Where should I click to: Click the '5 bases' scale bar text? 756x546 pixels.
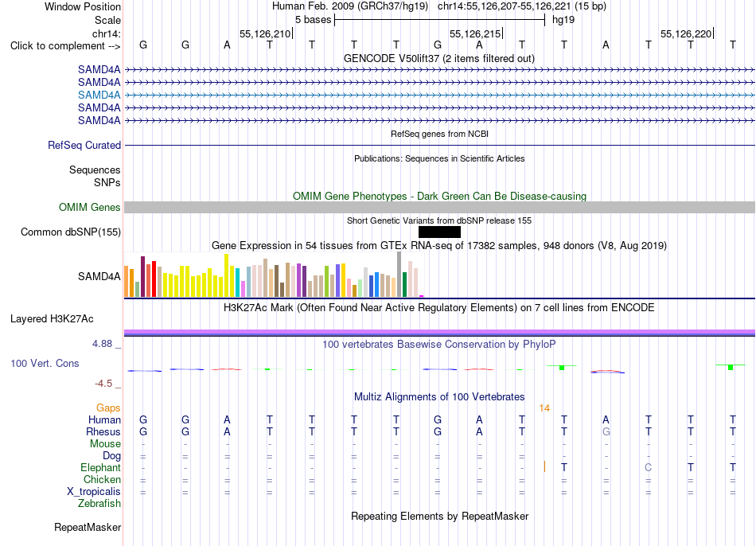pyautogui.click(x=314, y=20)
